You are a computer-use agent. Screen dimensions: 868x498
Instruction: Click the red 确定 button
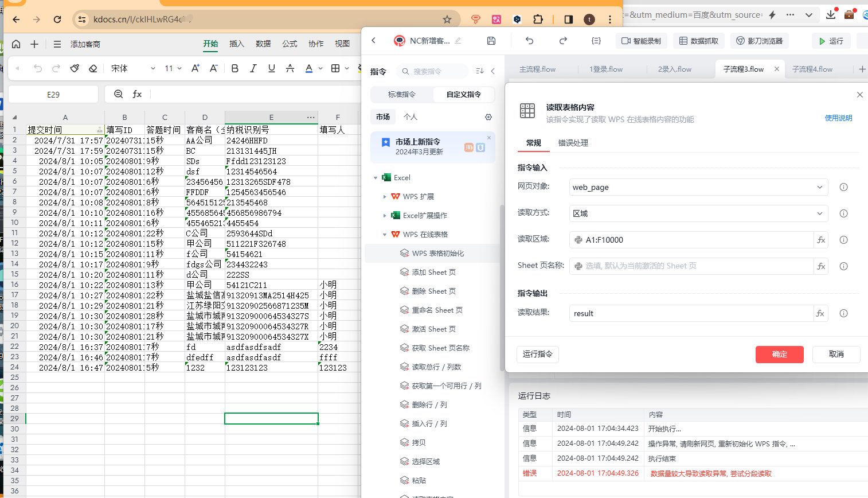click(x=779, y=354)
